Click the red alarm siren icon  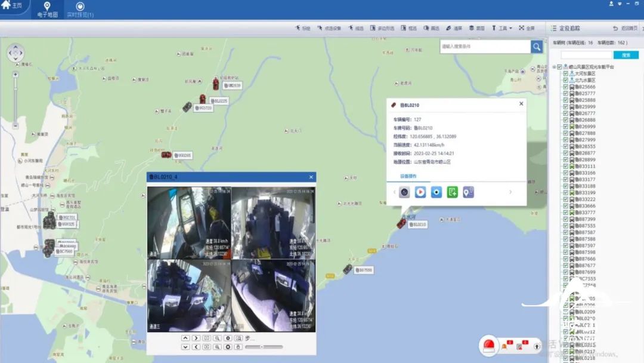pyautogui.click(x=489, y=346)
